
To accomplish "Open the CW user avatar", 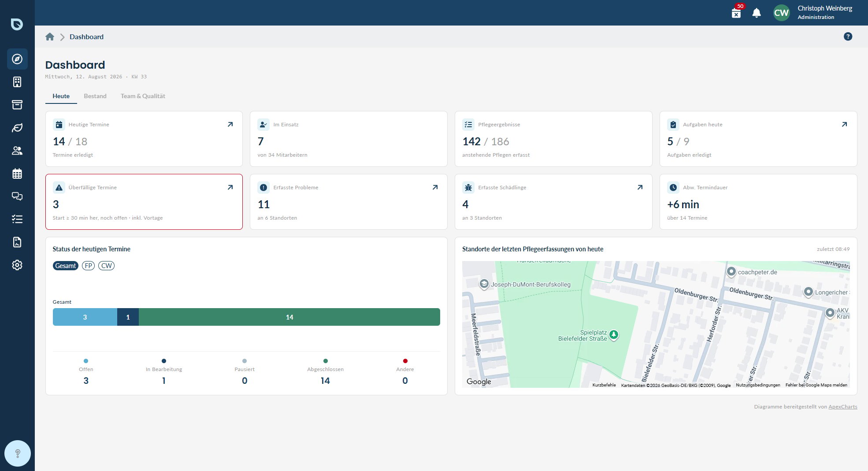I will point(782,13).
